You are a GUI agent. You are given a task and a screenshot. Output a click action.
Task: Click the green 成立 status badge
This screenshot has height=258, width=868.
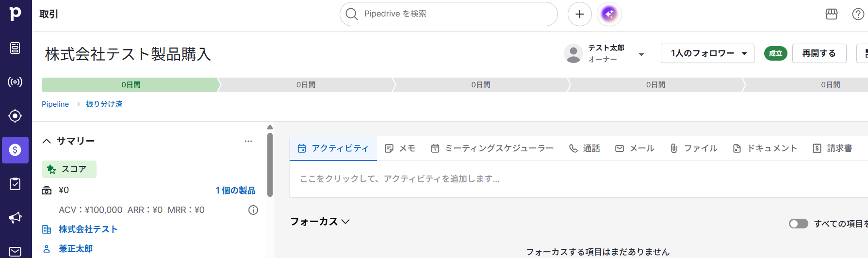(775, 53)
